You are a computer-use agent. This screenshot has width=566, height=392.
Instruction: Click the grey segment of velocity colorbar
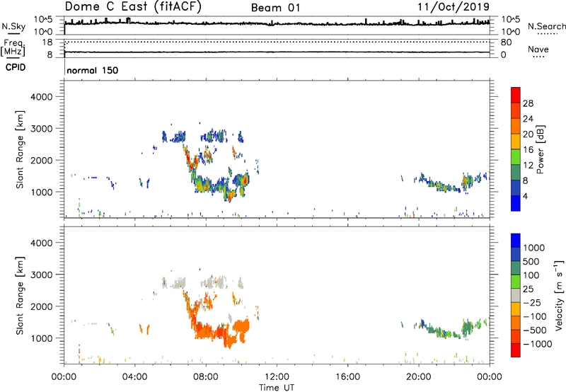pyautogui.click(x=516, y=295)
